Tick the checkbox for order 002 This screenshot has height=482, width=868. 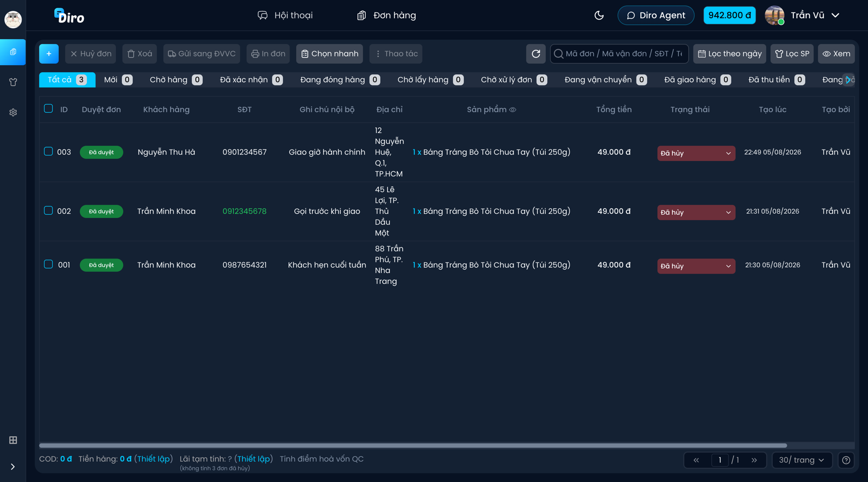coord(48,210)
